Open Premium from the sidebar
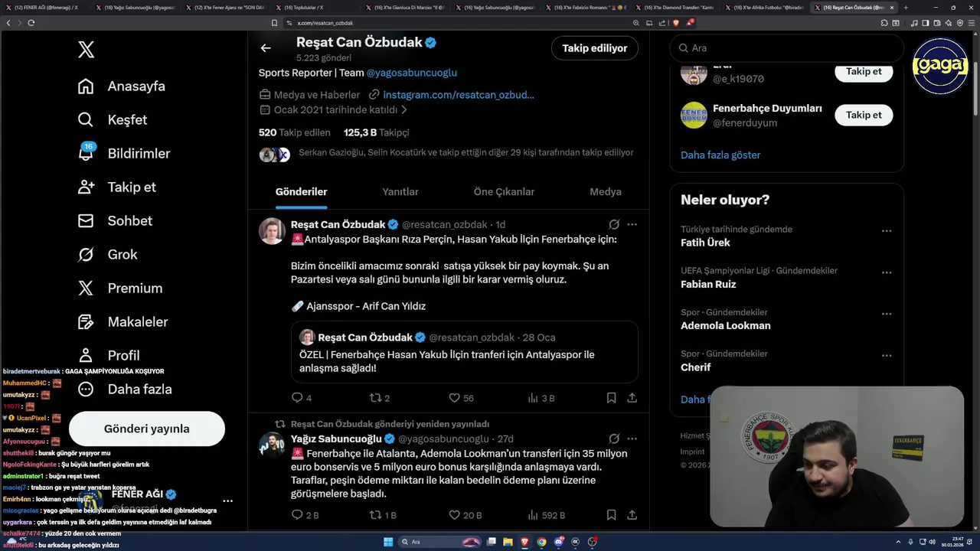This screenshot has height=551, width=980. point(120,288)
